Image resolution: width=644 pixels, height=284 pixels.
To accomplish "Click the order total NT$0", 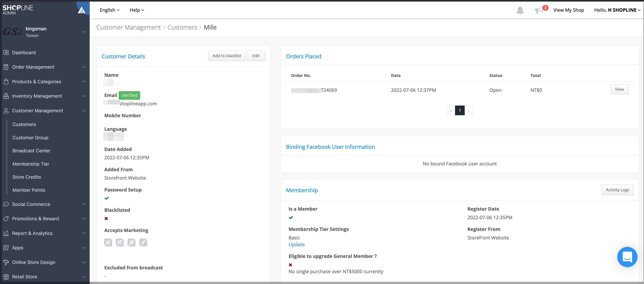I will tap(536, 90).
